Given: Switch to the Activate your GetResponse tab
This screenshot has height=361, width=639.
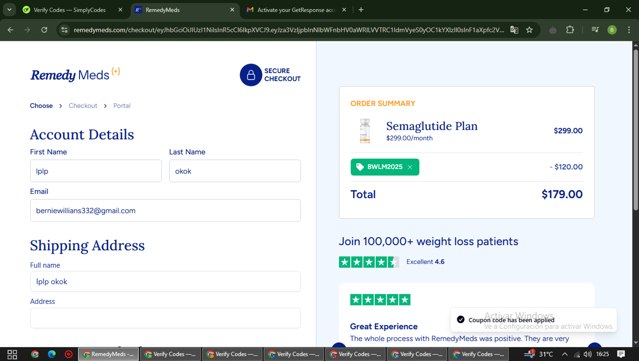Looking at the screenshot, I should 297,10.
